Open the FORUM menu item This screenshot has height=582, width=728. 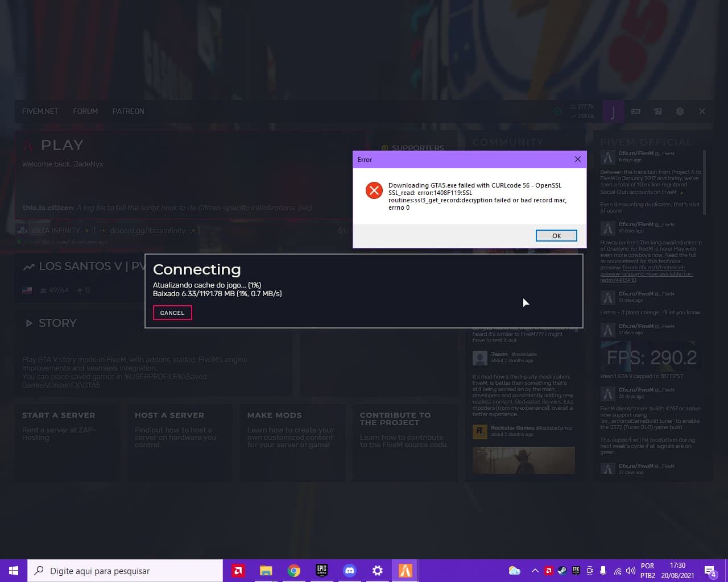point(85,111)
